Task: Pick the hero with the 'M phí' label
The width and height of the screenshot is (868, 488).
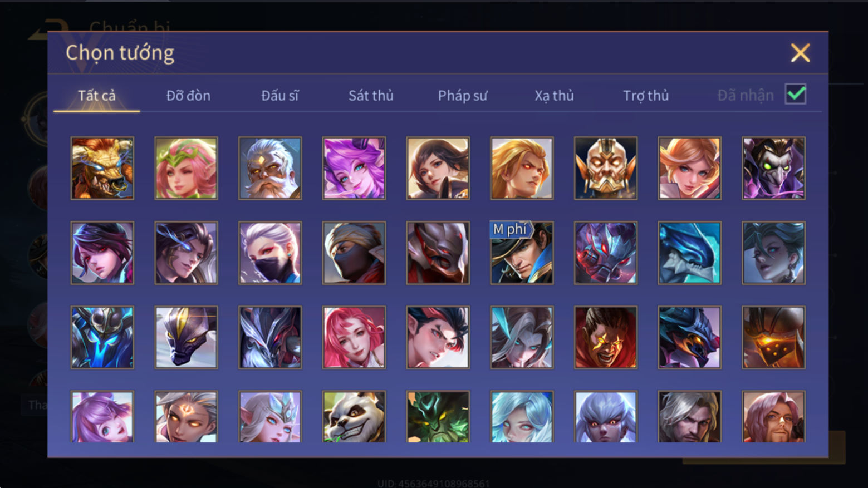Action: pyautogui.click(x=522, y=253)
